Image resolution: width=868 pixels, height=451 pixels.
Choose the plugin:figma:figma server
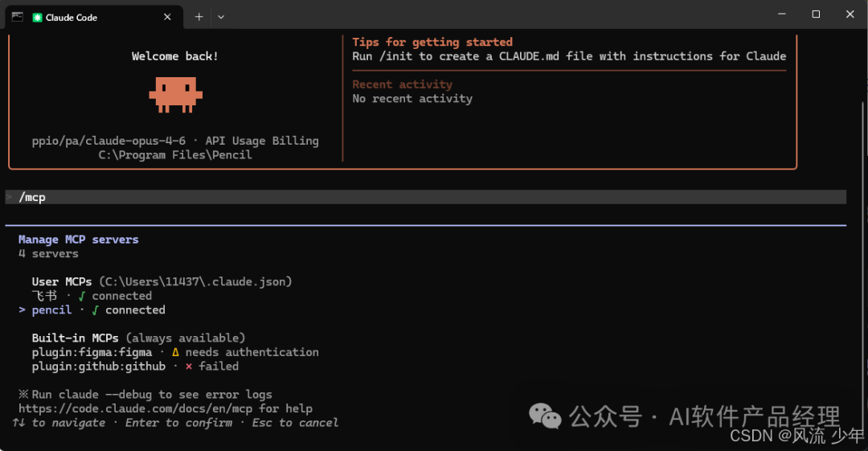(x=92, y=353)
